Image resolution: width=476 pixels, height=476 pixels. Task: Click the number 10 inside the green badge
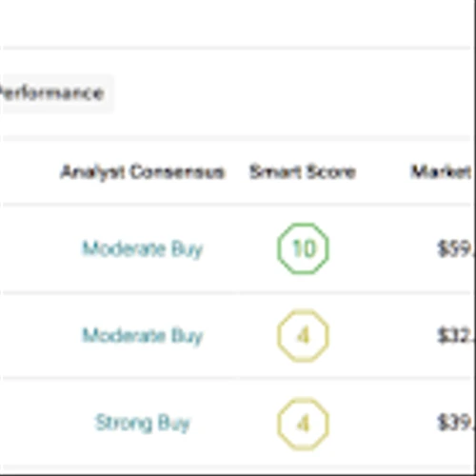click(x=304, y=248)
